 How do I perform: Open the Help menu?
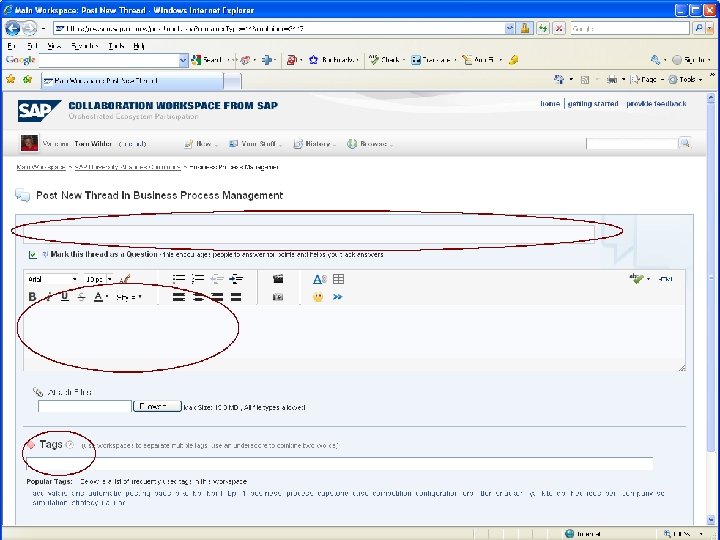pyautogui.click(x=139, y=46)
